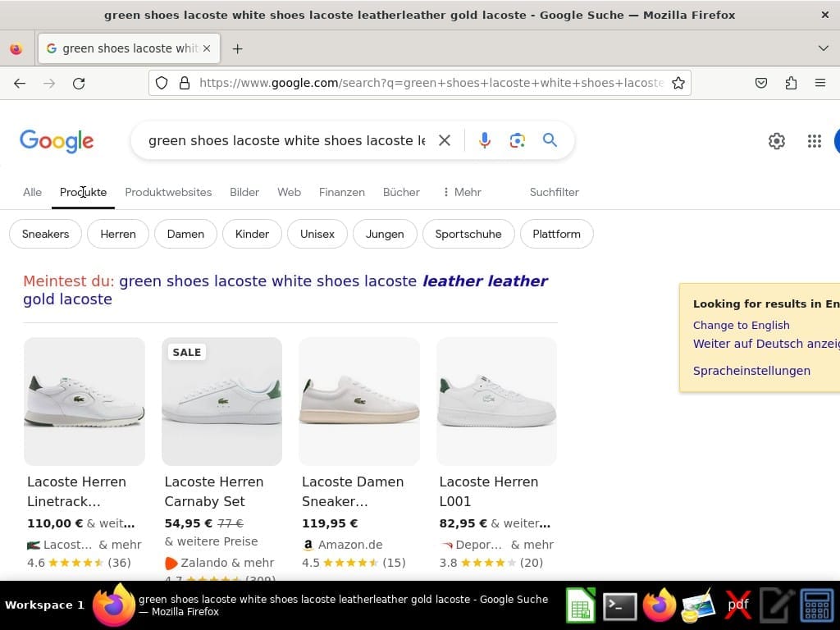Bookmark this page with the star icon
The height and width of the screenshot is (630, 840).
pos(678,83)
